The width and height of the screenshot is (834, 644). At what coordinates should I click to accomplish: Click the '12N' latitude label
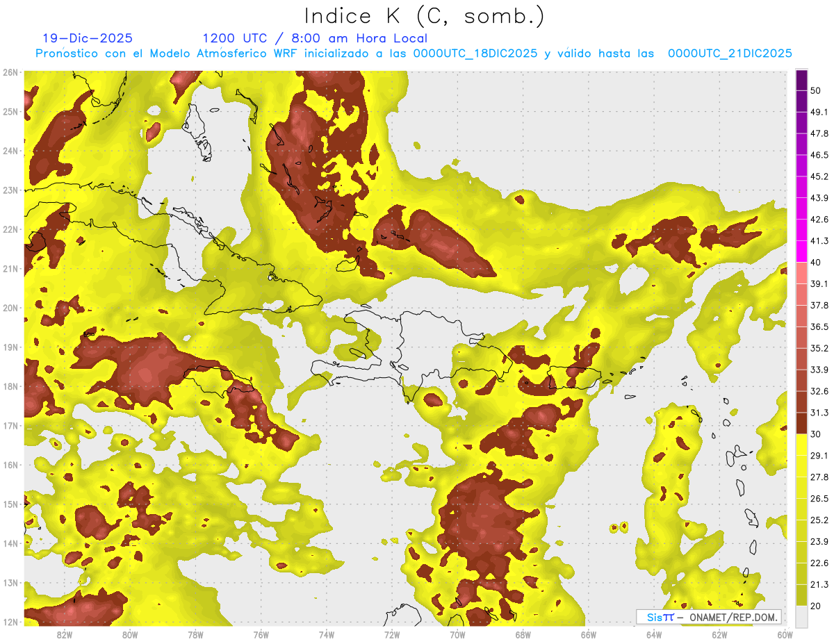(10, 622)
